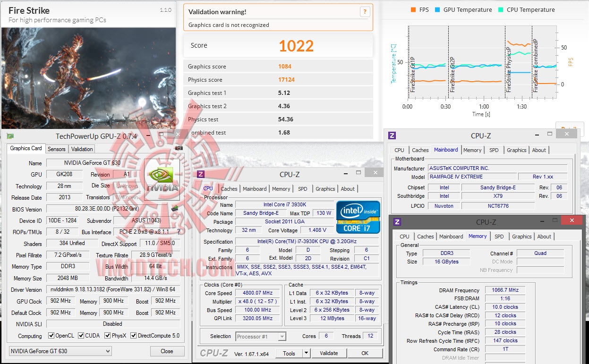Toggle the PhysX checkbox
This screenshot has height=364, width=589.
coord(107,336)
